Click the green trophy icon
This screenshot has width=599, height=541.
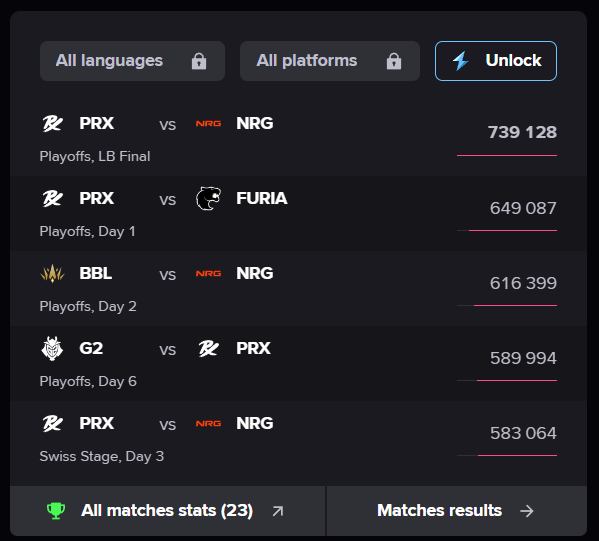[x=56, y=511]
